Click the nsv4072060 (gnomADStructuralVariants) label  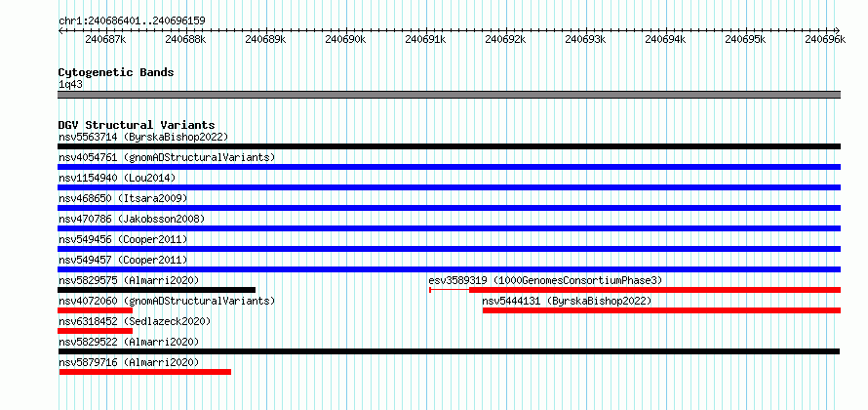point(167,301)
